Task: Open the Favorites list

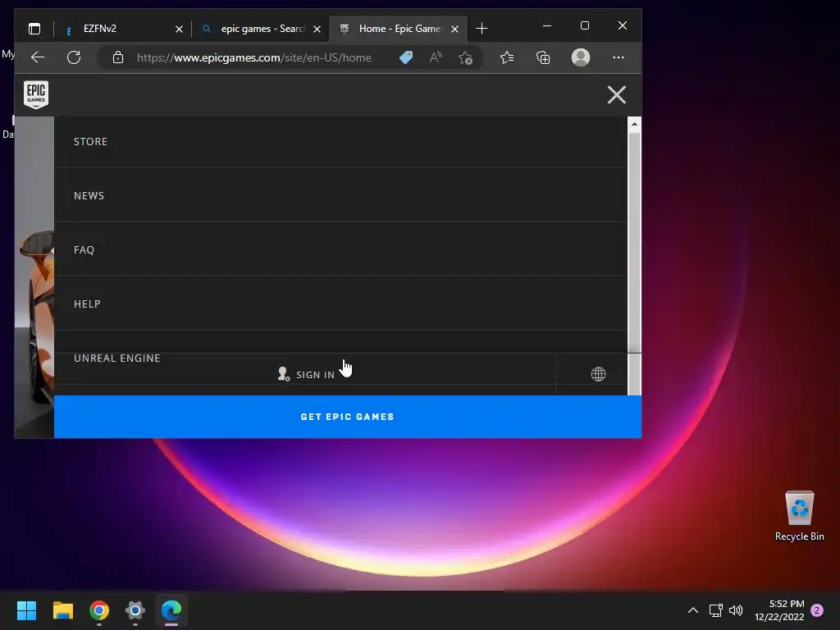Action: point(507,57)
